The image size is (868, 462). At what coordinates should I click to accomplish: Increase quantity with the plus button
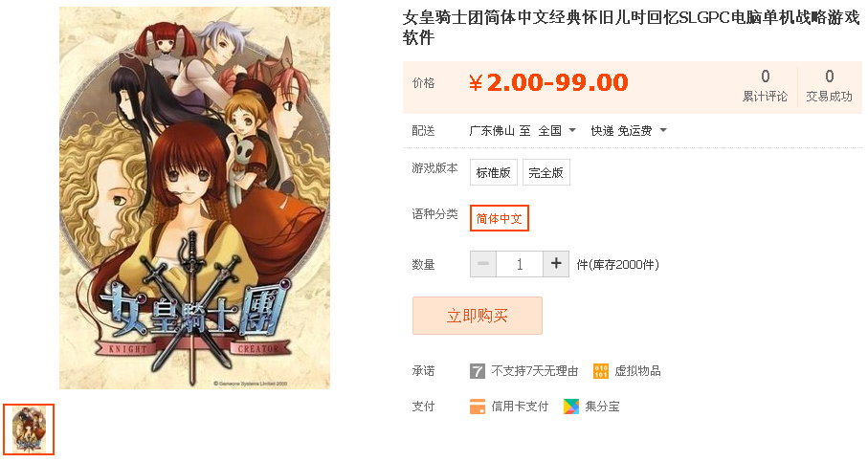pos(556,264)
